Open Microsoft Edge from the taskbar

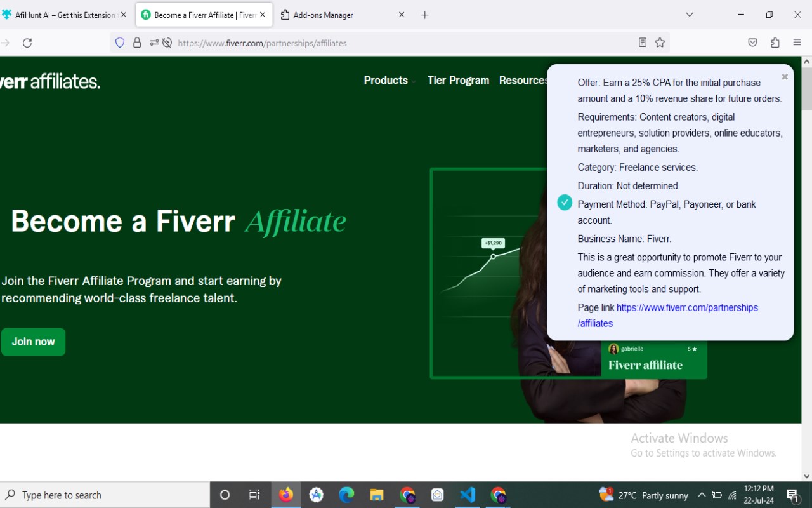click(346, 495)
